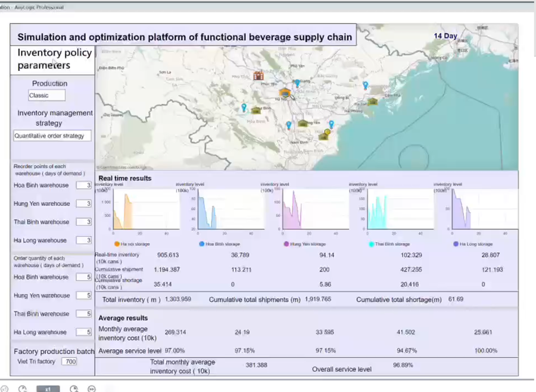Click the Ha Long warehouse icon on map
This screenshot has width=536, height=392.
(372, 101)
